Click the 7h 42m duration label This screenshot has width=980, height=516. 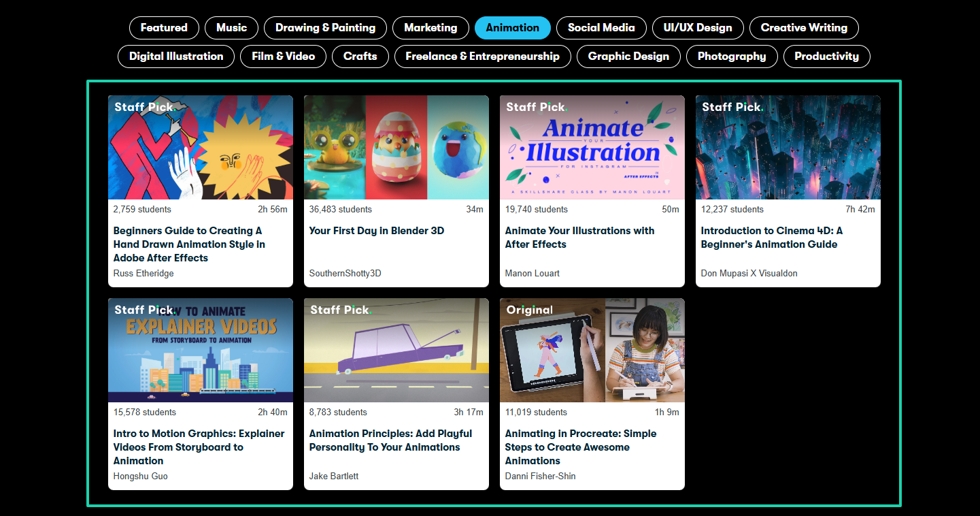pyautogui.click(x=860, y=209)
